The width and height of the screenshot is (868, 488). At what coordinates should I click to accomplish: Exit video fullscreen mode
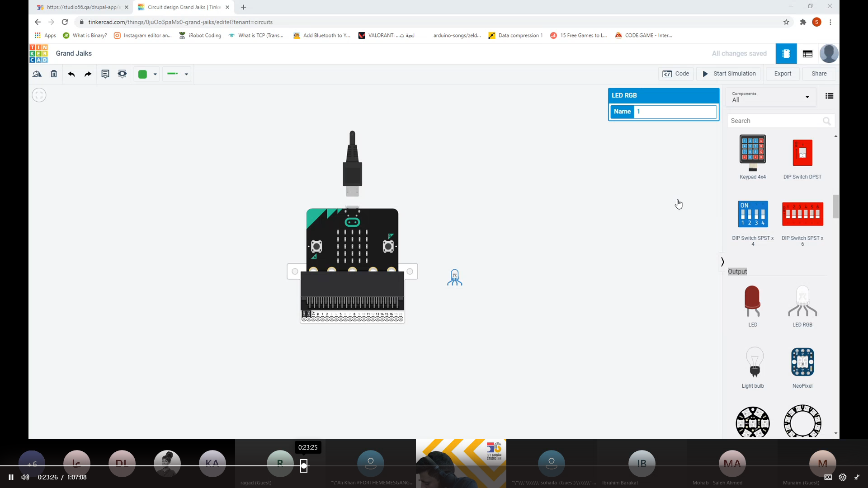857,477
